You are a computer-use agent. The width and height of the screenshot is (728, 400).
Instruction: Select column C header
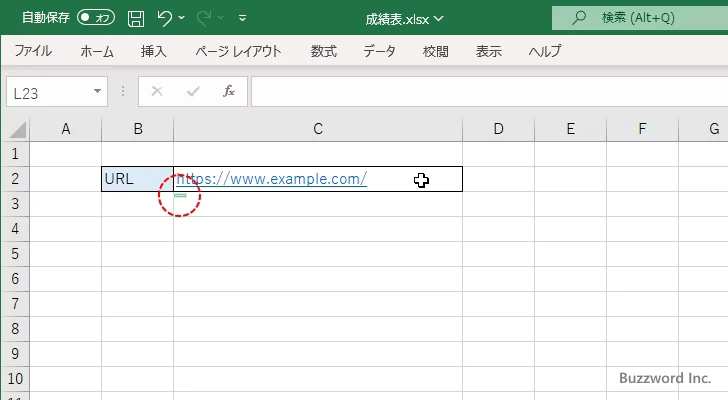pyautogui.click(x=318, y=129)
